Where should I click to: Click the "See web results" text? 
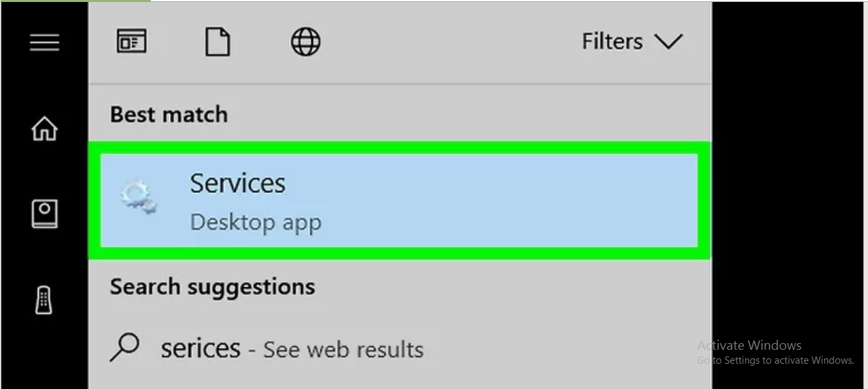click(343, 350)
